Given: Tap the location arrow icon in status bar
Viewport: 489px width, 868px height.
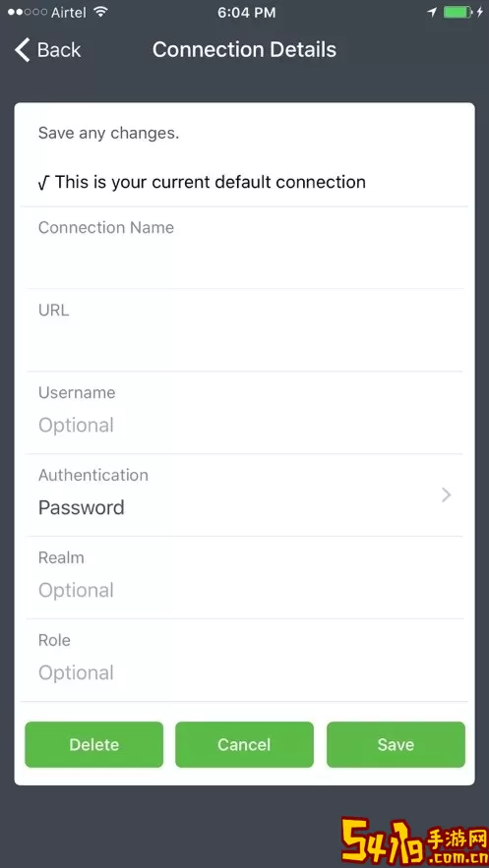Looking at the screenshot, I should pos(432,12).
